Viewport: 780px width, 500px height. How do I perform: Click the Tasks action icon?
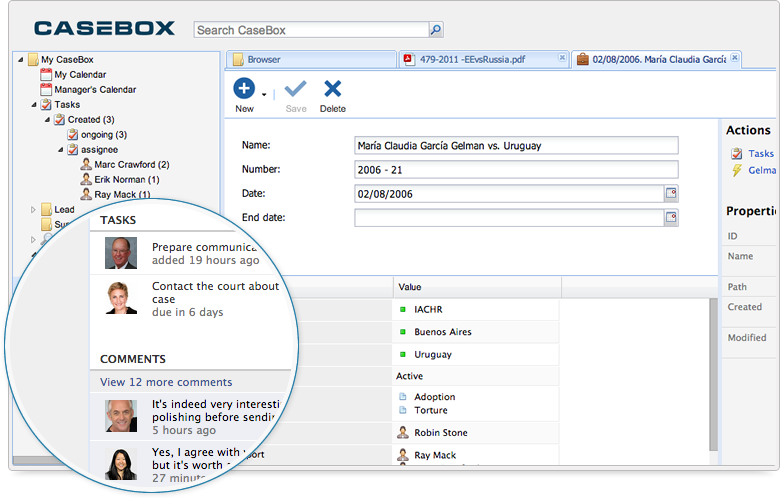click(x=737, y=154)
